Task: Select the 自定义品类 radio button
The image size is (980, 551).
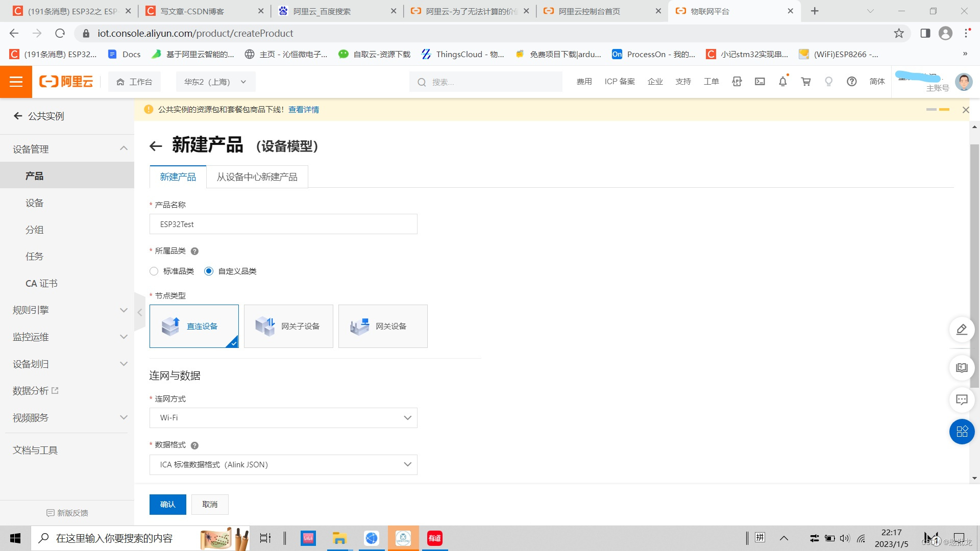Action: pos(208,271)
